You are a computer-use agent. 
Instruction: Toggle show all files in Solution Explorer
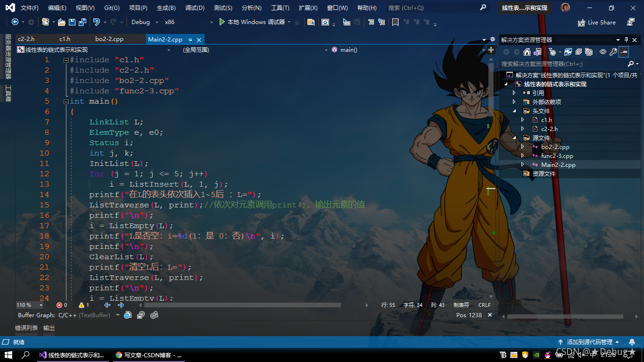click(x=589, y=52)
